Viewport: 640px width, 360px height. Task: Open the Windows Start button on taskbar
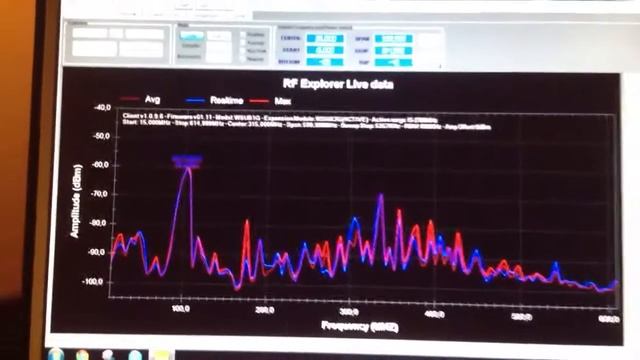[56, 354]
